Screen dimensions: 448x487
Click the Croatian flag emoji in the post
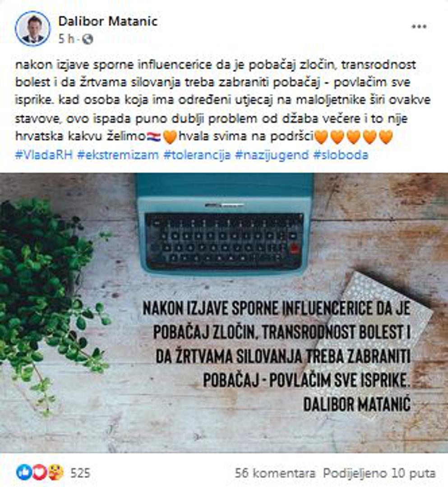coord(154,137)
